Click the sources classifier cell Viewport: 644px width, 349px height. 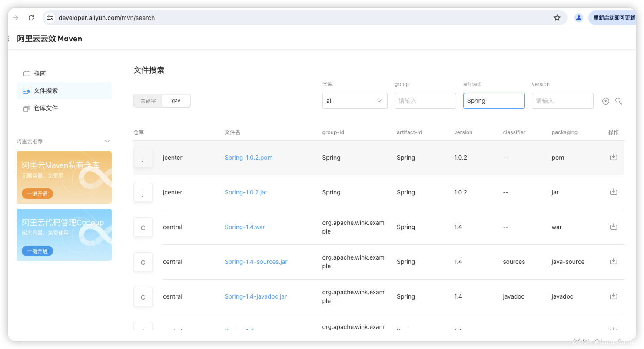(x=514, y=262)
